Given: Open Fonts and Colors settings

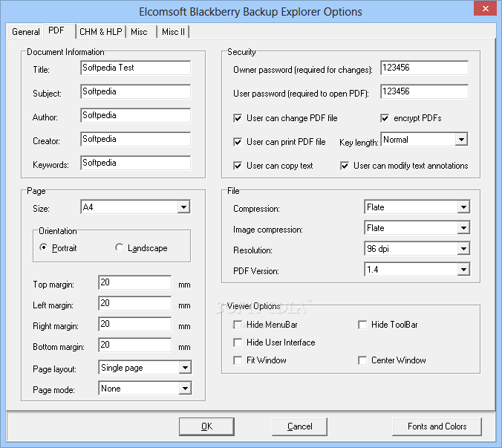Looking at the screenshot, I should point(437,426).
